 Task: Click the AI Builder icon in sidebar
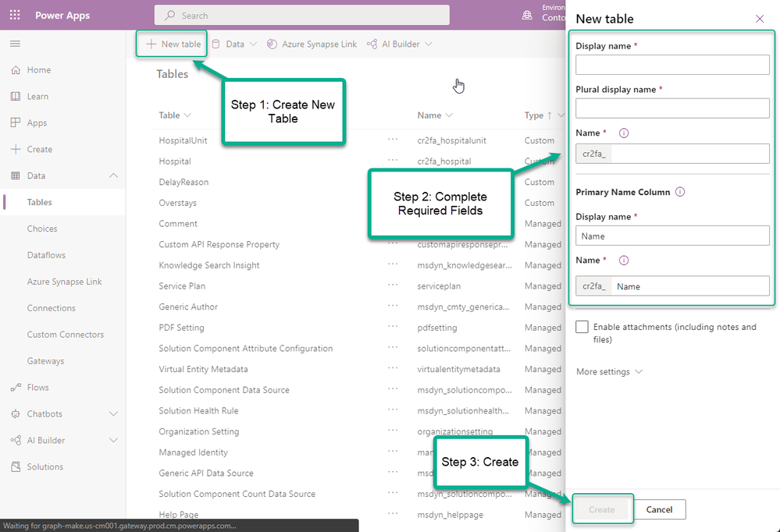[16, 440]
